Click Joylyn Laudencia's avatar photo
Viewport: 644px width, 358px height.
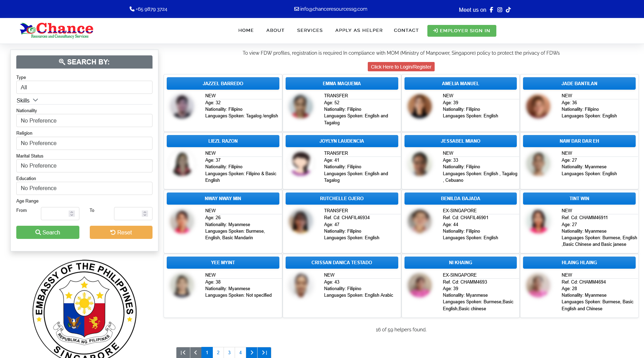click(x=301, y=164)
